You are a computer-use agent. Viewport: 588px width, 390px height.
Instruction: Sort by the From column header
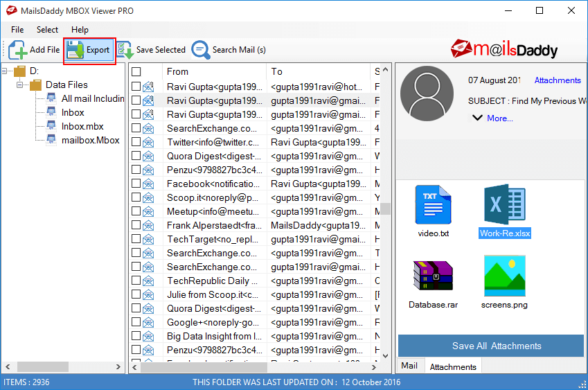click(215, 71)
